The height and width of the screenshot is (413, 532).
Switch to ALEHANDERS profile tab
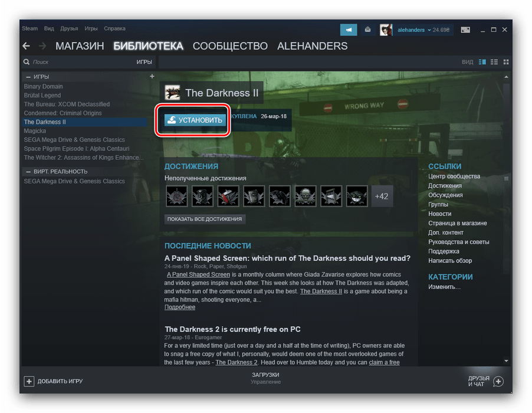click(312, 46)
